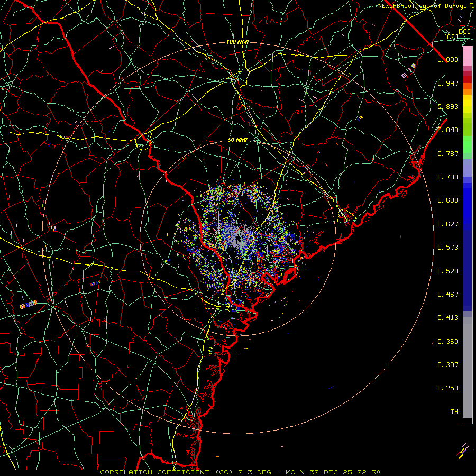Click the 0.787 scale value
Image resolution: width=476 pixels, height=476 pixels.
[448, 153]
